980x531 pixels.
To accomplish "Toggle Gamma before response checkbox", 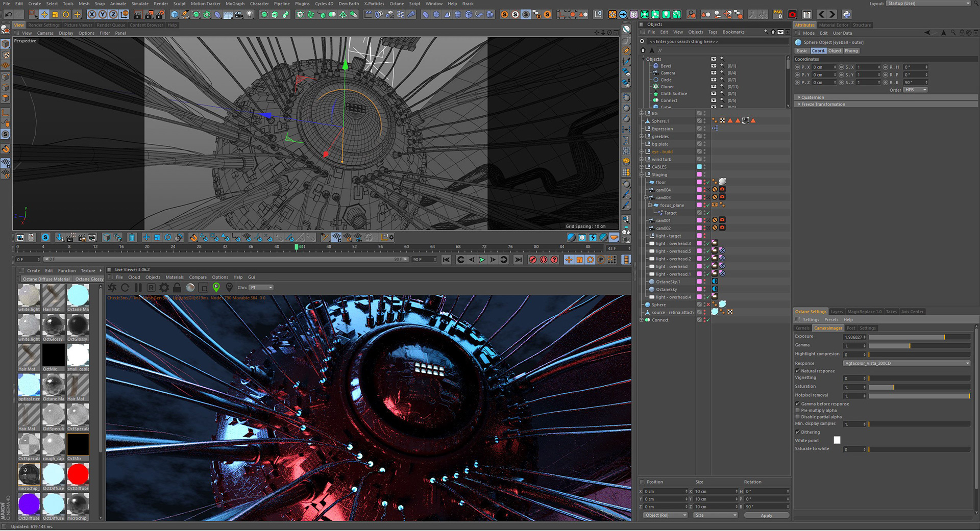I will click(797, 403).
